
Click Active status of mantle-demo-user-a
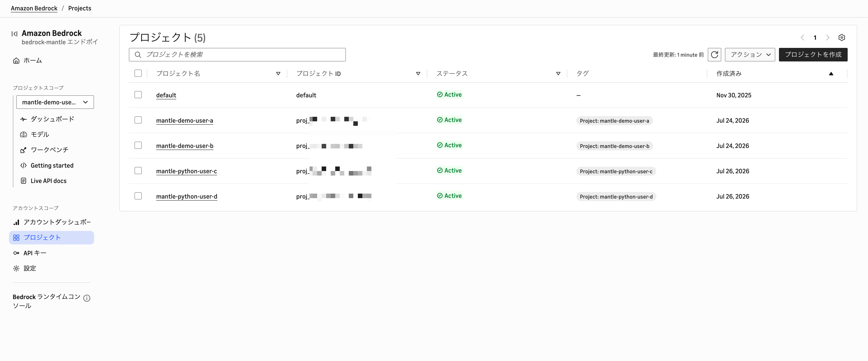click(x=449, y=120)
